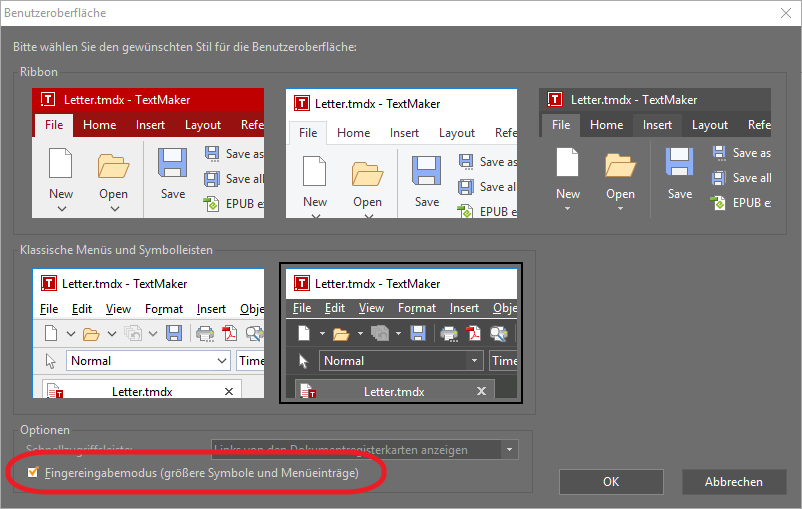Click the 'Optionen' group label
The image size is (802, 509).
[44, 430]
